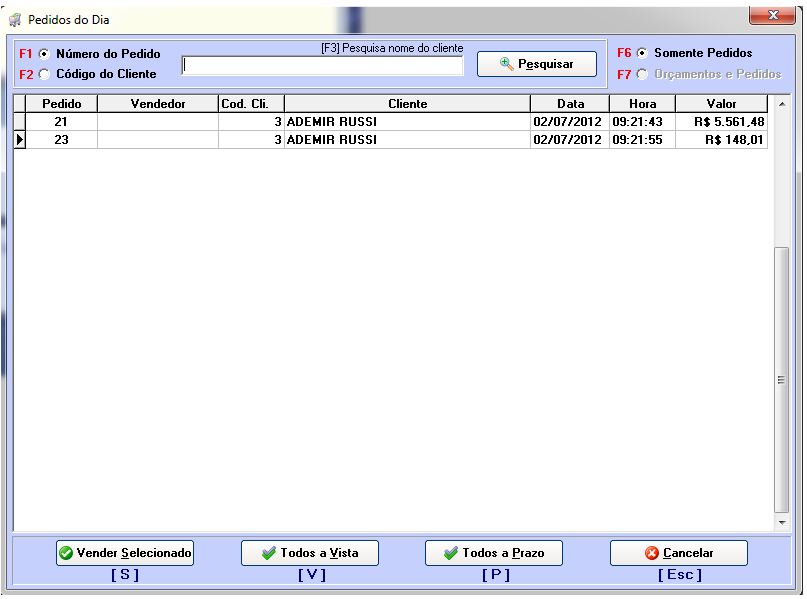This screenshot has height=599, width=807.
Task: Click the Todos a Vista button
Action: 310,553
